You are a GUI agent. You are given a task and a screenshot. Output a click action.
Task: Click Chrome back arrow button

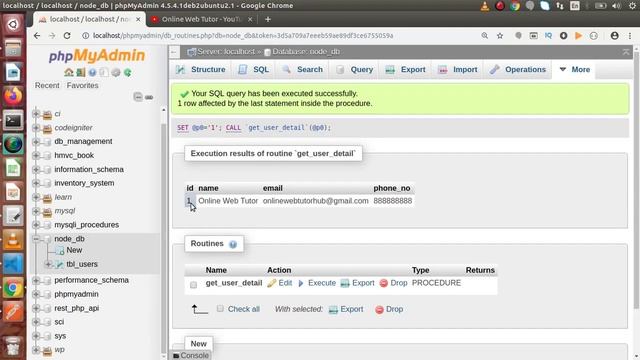37,36
